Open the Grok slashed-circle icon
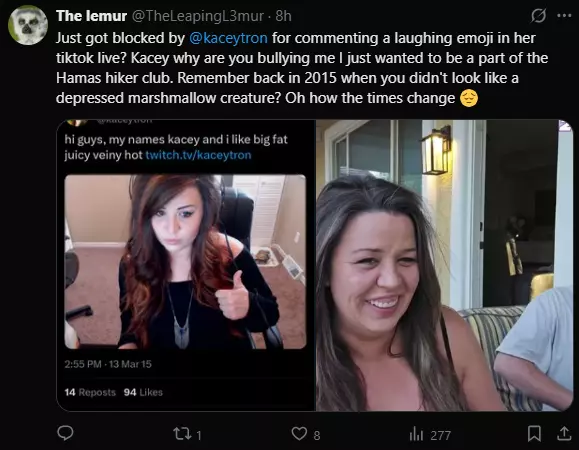This screenshot has height=450, width=579. 538,16
